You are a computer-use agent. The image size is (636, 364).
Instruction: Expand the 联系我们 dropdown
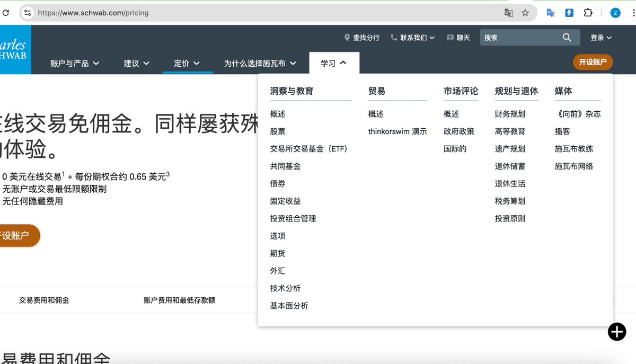[x=431, y=37]
